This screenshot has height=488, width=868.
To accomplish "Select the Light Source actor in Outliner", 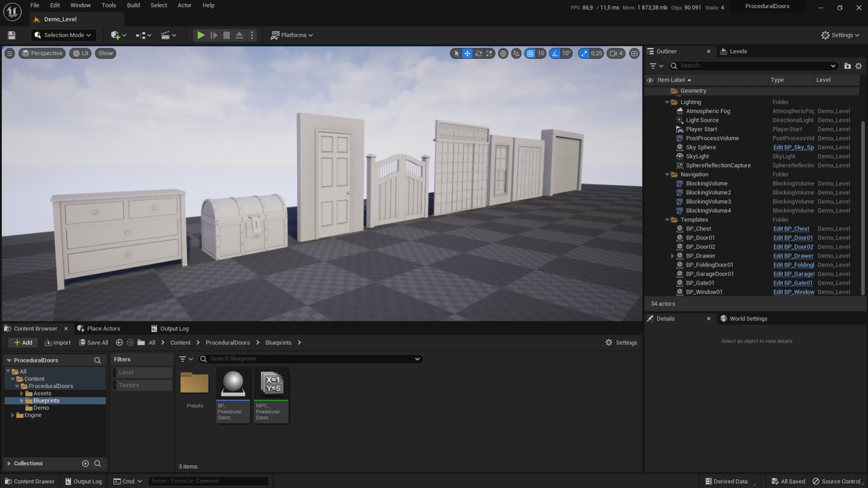I will click(702, 121).
